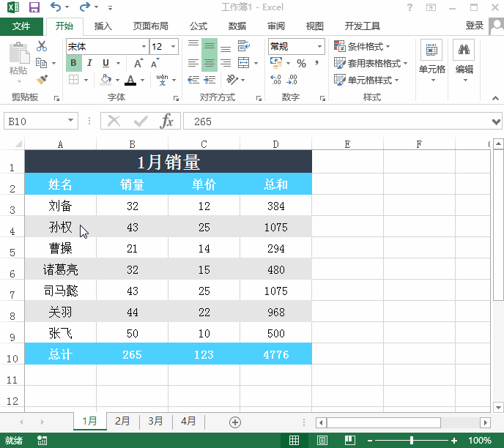The height and width of the screenshot is (448, 504).
Task: Add a new sheet with plus icon
Action: coord(235,422)
